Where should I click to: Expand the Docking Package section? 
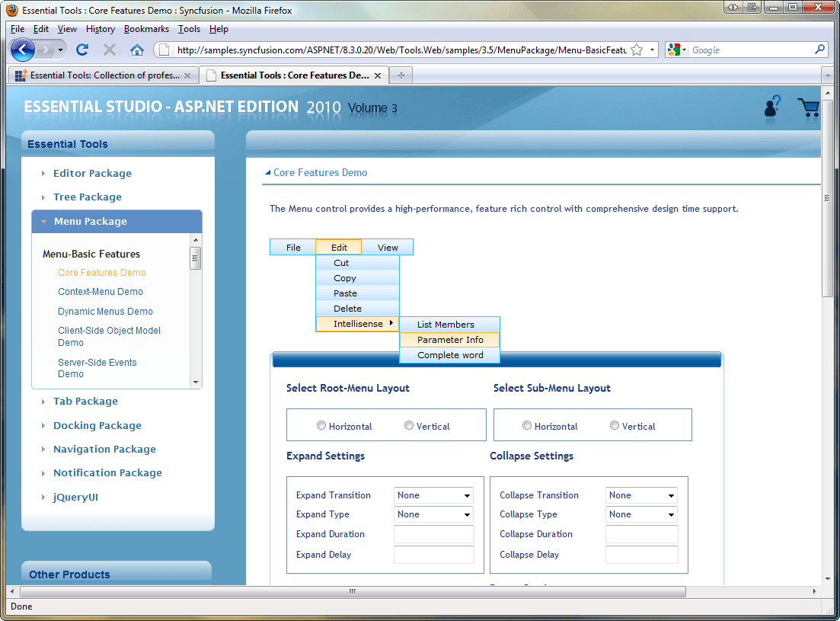(97, 425)
